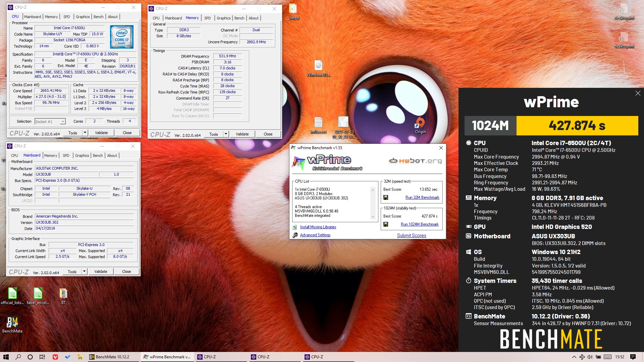The width and height of the screenshot is (644, 362).
Task: Expand Tools dropdown arrow in Mainboard tab window
Action: (84, 271)
